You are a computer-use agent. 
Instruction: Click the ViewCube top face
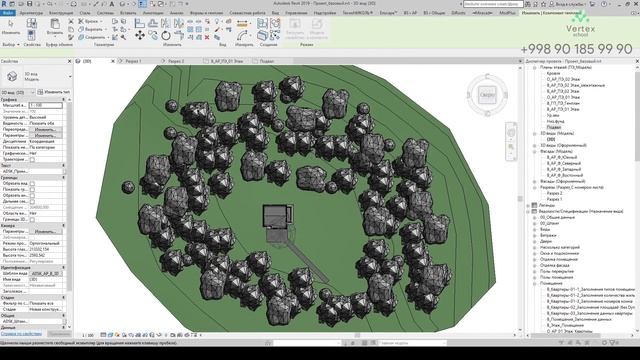tap(487, 95)
